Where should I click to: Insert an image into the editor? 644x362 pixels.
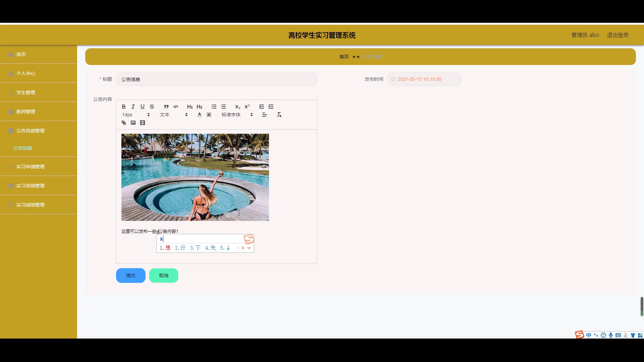(x=133, y=123)
